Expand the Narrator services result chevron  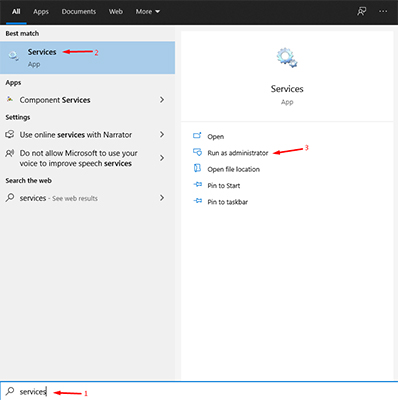pos(162,134)
